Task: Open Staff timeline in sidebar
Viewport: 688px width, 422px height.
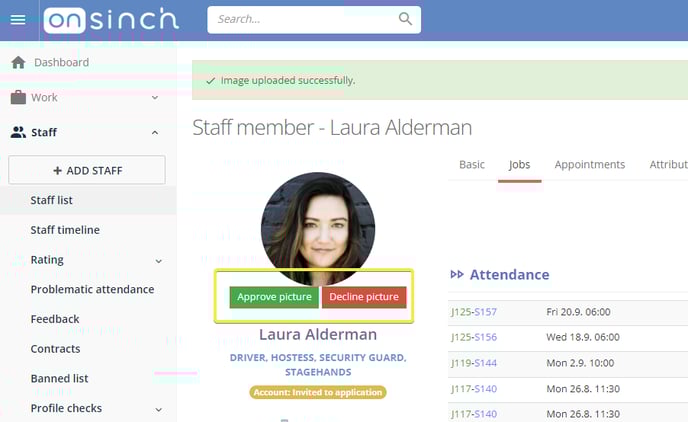Action: 65,230
